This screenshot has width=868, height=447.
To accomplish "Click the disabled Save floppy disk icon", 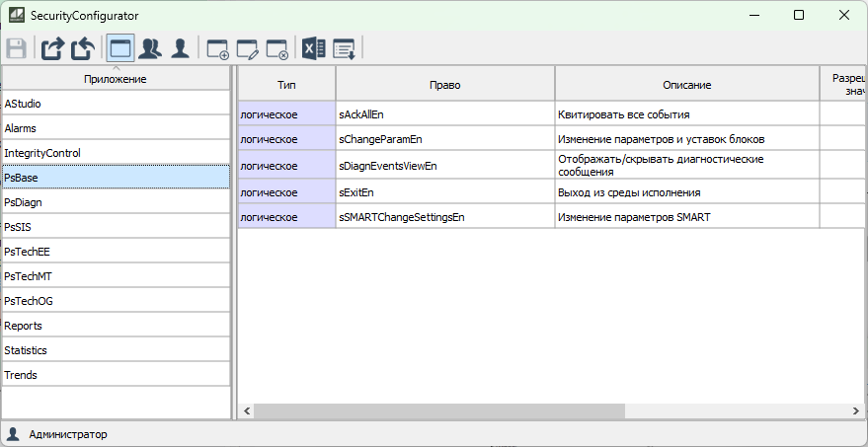I will (17, 48).
